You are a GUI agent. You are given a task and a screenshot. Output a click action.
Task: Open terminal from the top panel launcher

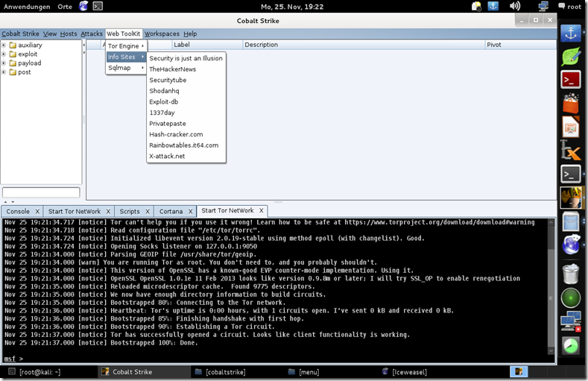point(98,7)
